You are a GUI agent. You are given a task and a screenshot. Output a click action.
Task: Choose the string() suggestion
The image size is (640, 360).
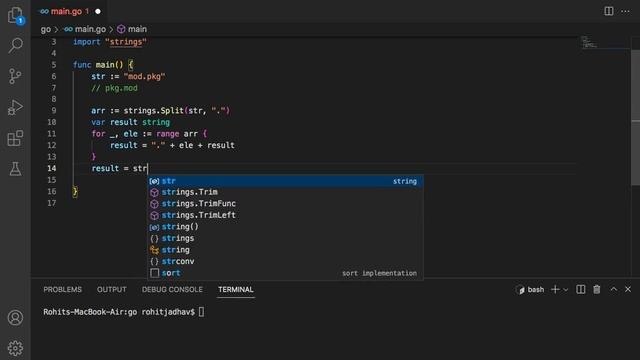(285, 227)
